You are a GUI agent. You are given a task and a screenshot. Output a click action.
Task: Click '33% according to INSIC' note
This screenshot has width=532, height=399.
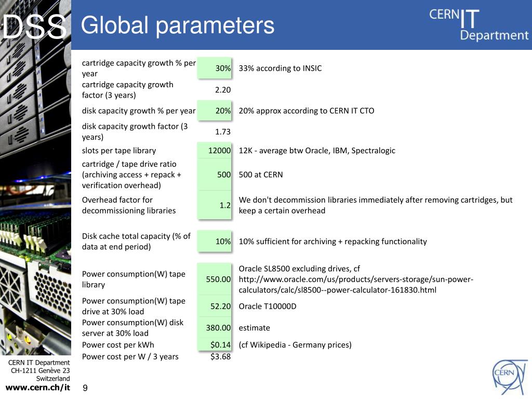(280, 68)
